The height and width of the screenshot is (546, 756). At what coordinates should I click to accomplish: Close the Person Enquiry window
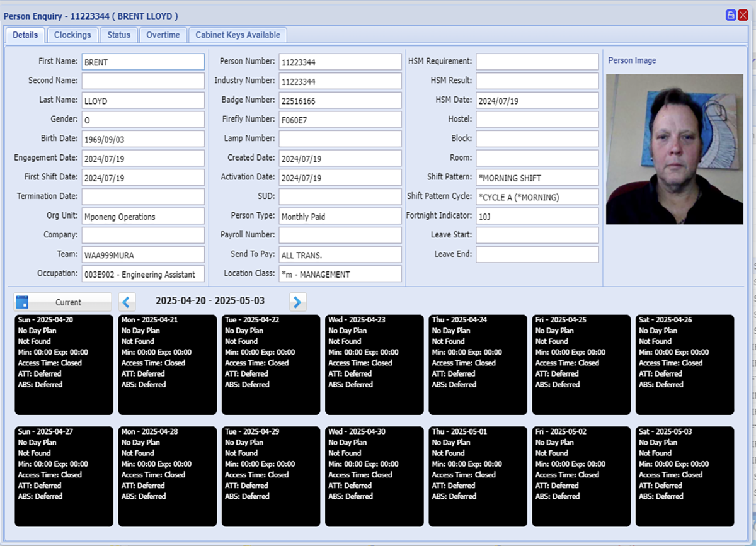click(743, 16)
